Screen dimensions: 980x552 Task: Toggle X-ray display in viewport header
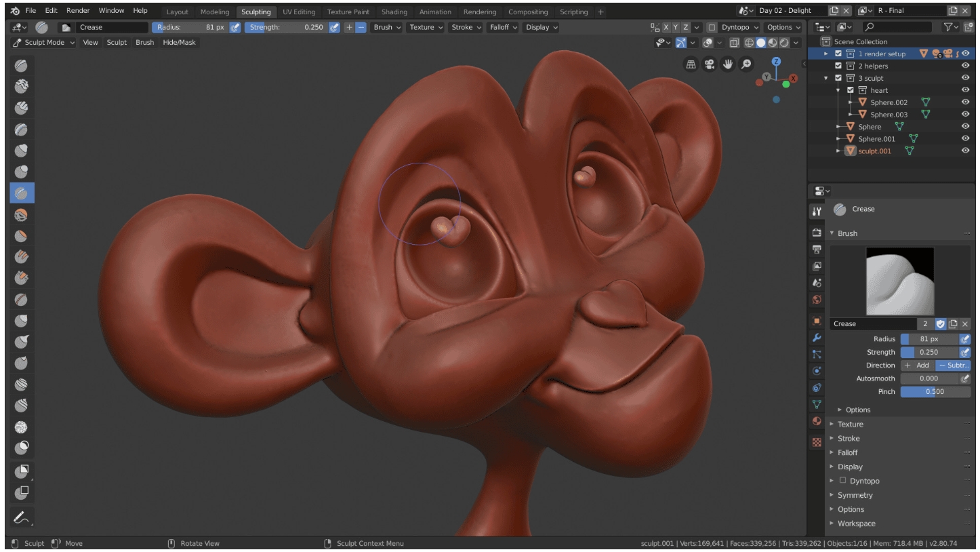click(736, 42)
